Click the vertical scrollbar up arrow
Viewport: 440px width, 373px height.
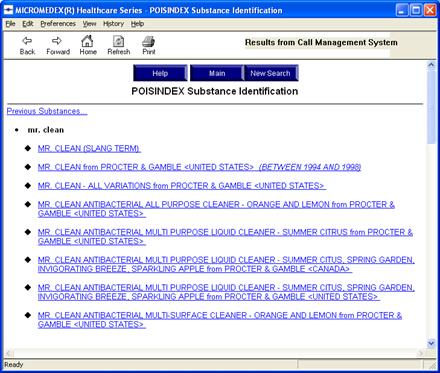pyautogui.click(x=431, y=65)
